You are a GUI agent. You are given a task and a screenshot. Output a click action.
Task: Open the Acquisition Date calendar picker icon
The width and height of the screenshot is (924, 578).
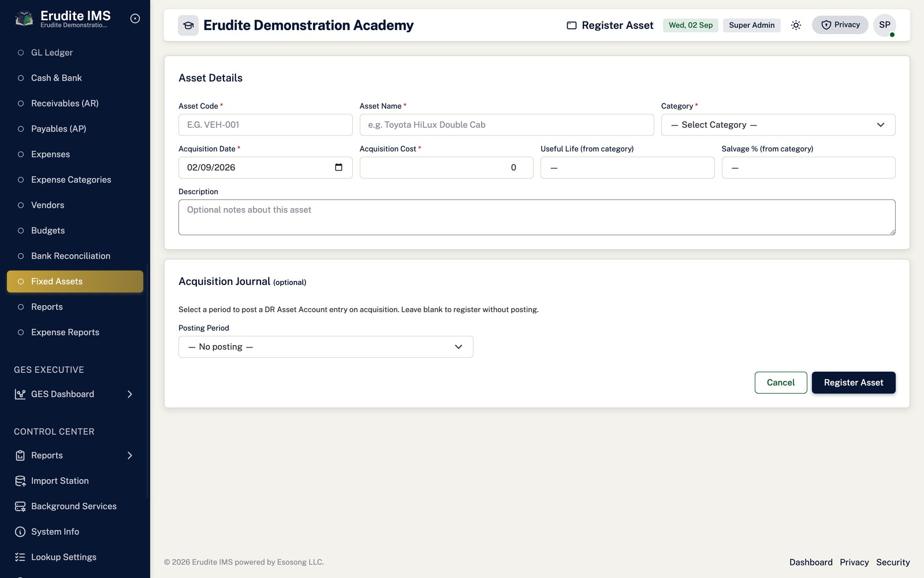click(x=338, y=168)
